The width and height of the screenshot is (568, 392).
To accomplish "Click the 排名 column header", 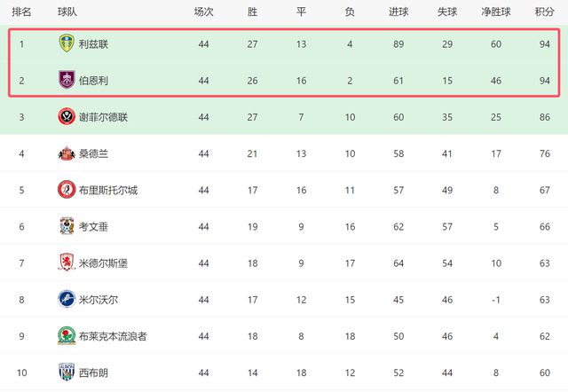I will 22,13.
